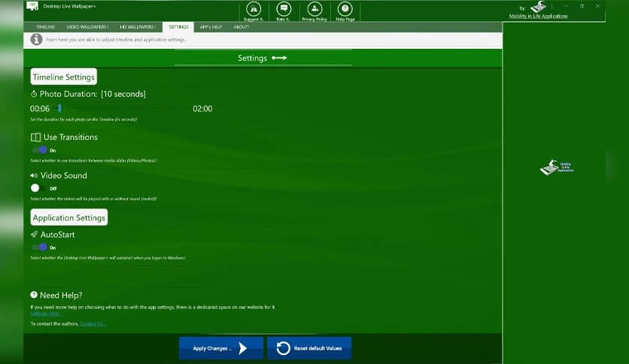Viewport: 629px width, 364px height.
Task: Close the Desktop Live Wallpaper window
Action: click(597, 6)
